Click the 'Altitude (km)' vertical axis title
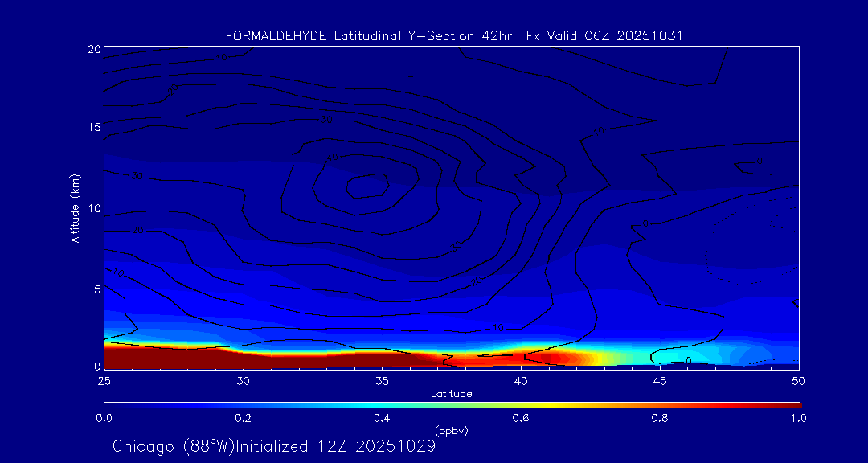Viewport: 868px width, 463px height. point(74,207)
